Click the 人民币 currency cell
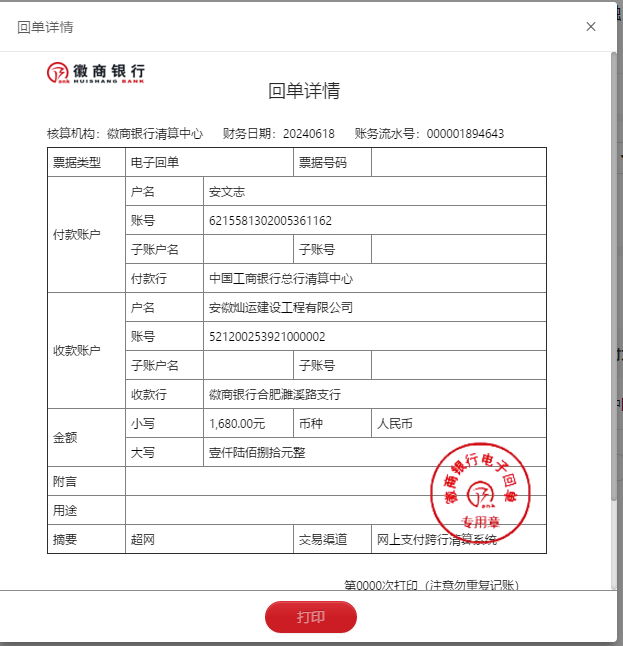623x646 pixels. pos(394,424)
